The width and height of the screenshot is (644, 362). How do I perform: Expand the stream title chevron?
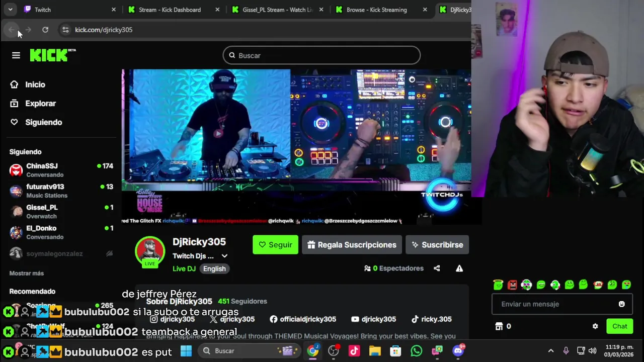click(x=224, y=256)
